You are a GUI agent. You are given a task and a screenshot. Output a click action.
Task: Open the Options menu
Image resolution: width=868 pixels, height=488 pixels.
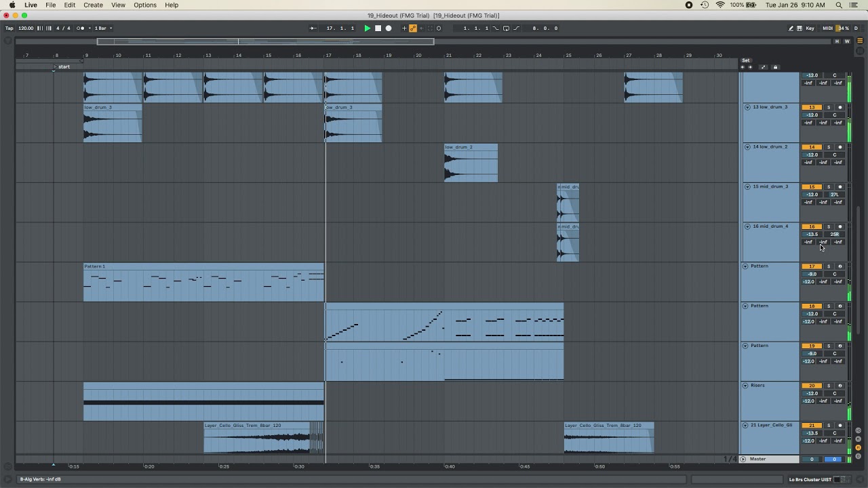pos(145,5)
